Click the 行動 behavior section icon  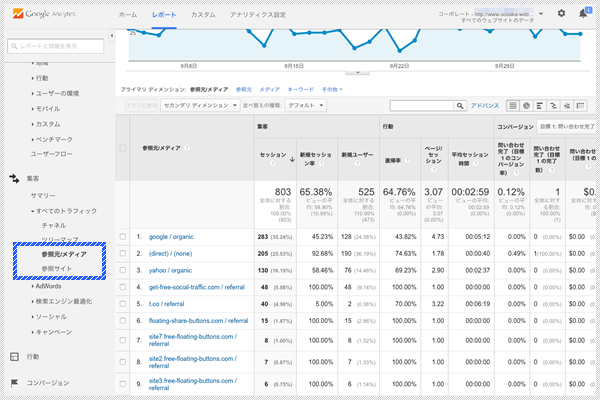pos(14,357)
